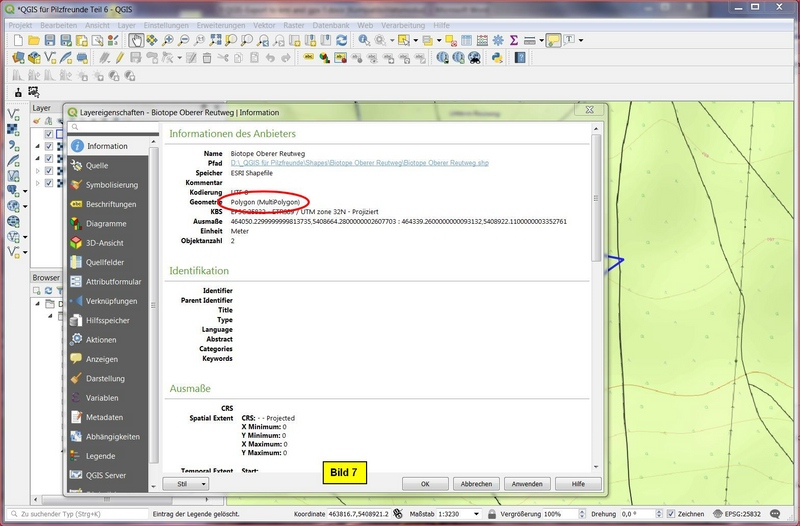Viewport: 800px width, 526px height.
Task: Click the search field in layer properties
Action: [x=110, y=128]
